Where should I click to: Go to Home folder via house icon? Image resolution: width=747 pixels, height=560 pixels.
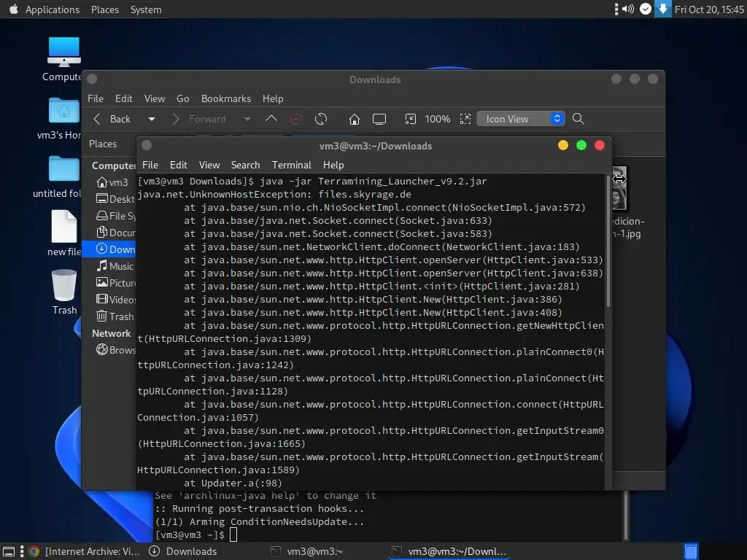pyautogui.click(x=355, y=119)
